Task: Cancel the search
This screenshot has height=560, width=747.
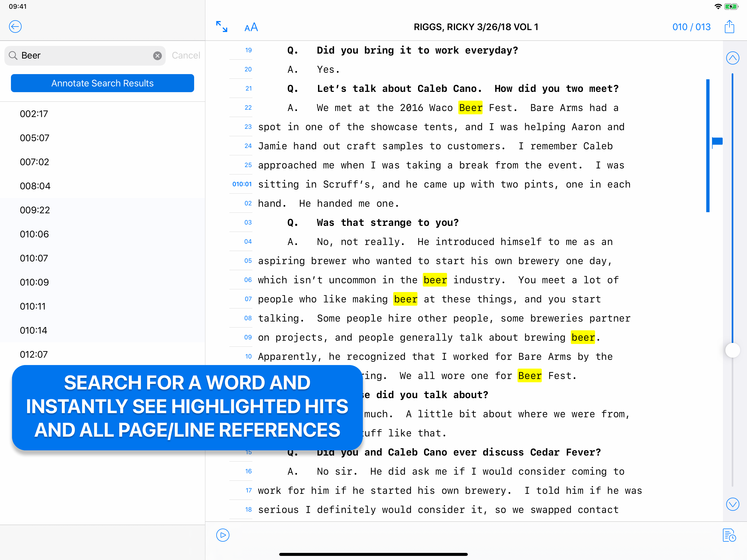Action: tap(186, 56)
